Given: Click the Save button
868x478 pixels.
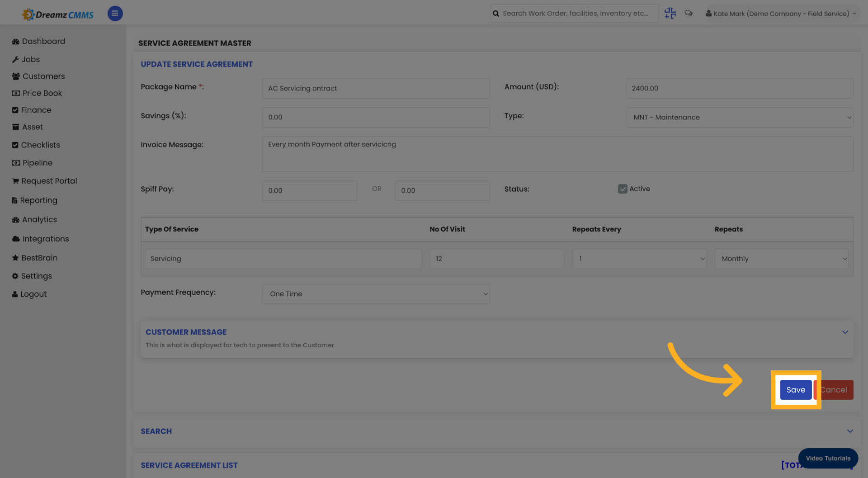Looking at the screenshot, I should (x=796, y=389).
